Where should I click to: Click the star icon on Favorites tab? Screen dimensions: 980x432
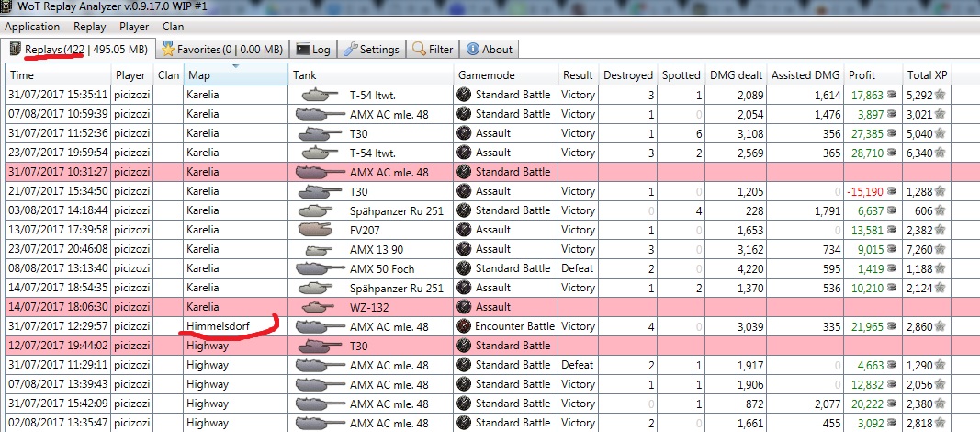(x=167, y=50)
